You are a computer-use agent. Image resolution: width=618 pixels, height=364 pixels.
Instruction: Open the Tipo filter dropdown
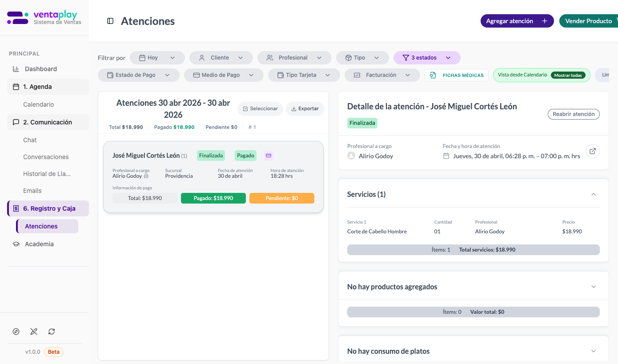pyautogui.click(x=362, y=58)
